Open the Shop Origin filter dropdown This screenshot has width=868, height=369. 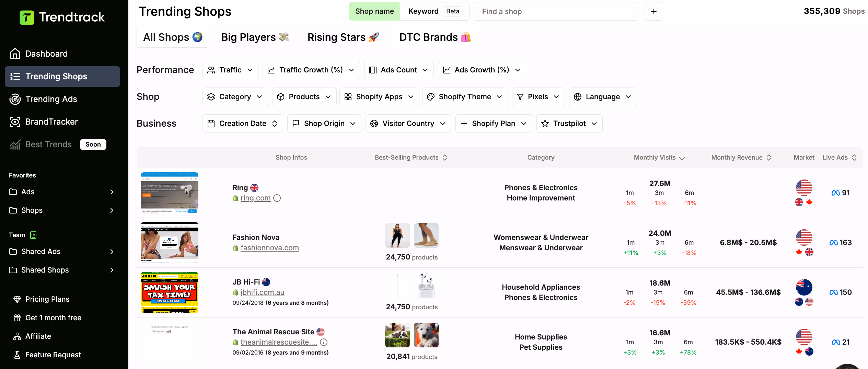pos(324,124)
